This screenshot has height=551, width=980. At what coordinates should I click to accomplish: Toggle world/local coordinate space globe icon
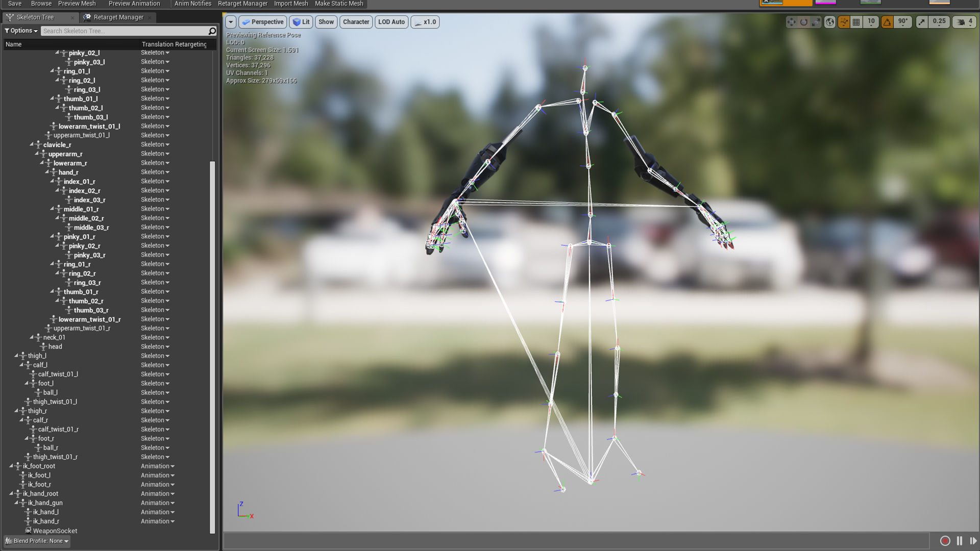830,22
